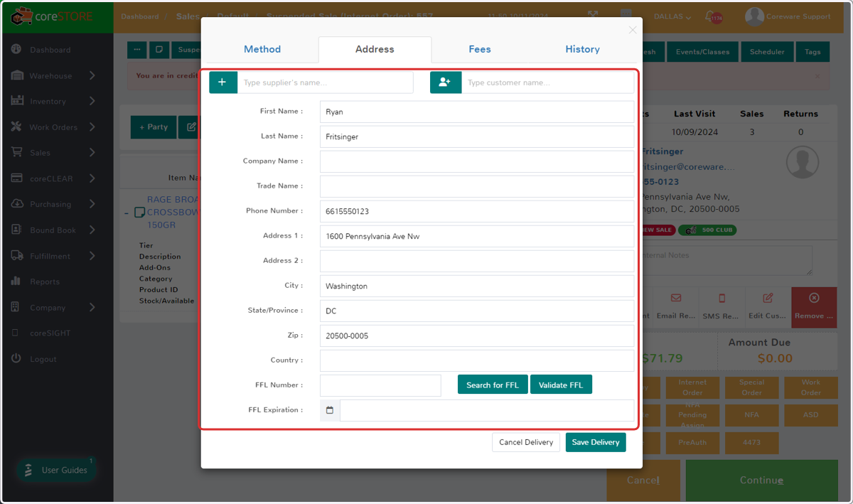Open the History tab
Screen dimensions: 853x504
[582, 49]
